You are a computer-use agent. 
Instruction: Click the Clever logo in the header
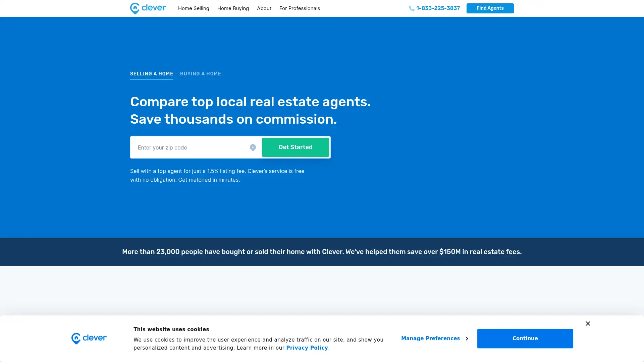pos(148,8)
